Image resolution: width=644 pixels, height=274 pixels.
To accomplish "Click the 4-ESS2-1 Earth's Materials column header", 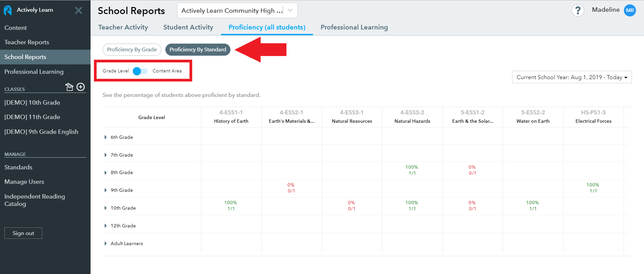I will 291,117.
